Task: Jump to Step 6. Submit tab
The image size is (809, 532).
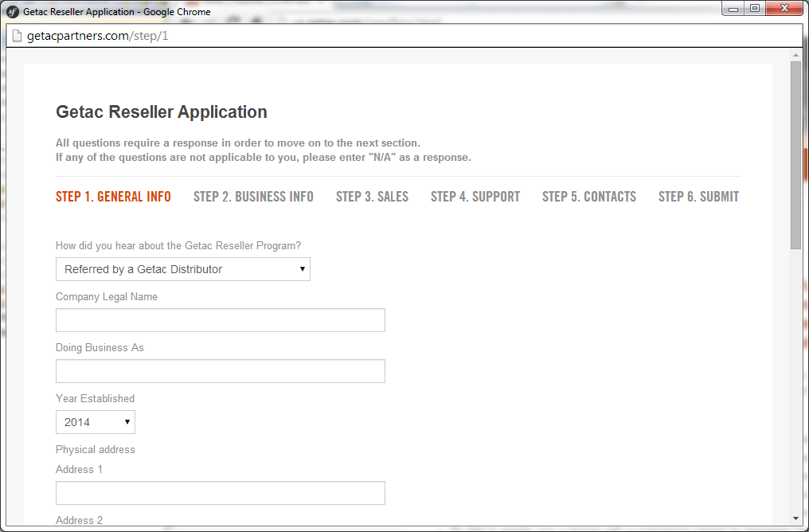Action: coord(698,197)
